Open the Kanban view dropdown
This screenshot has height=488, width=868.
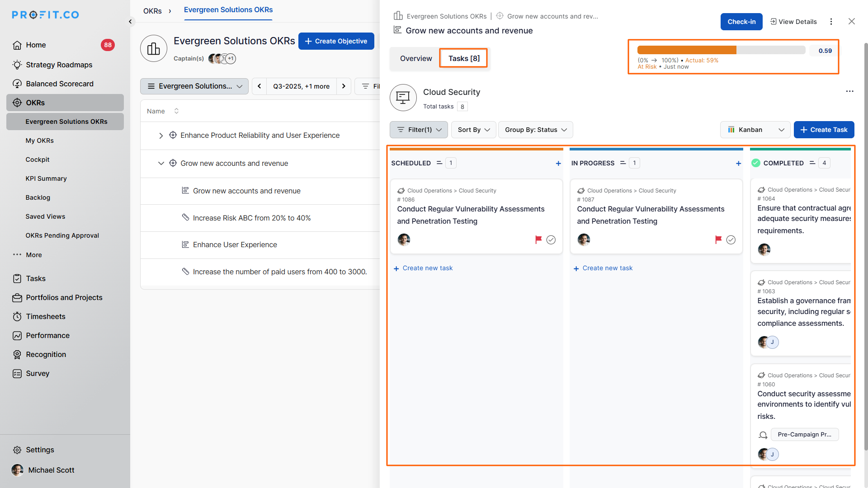point(755,130)
